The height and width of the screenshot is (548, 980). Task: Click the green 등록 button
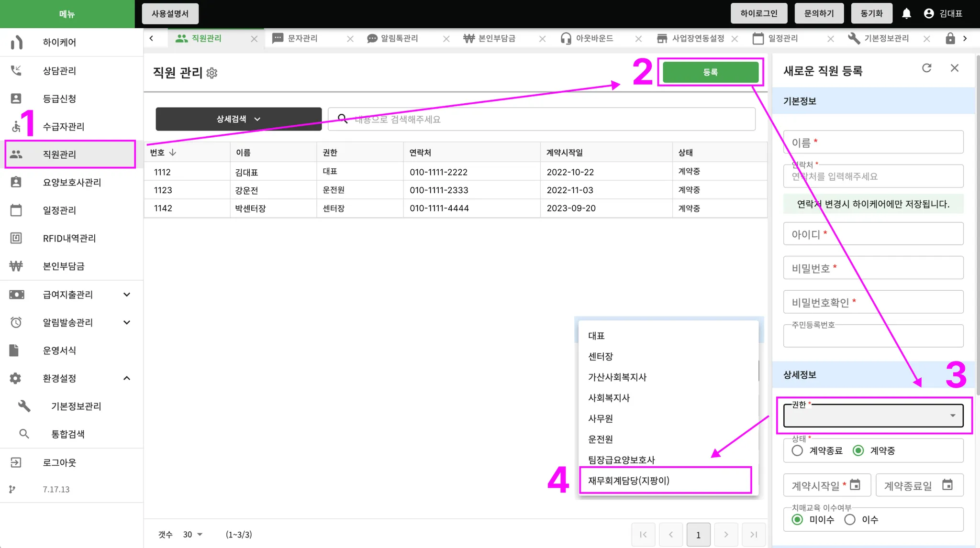point(710,72)
